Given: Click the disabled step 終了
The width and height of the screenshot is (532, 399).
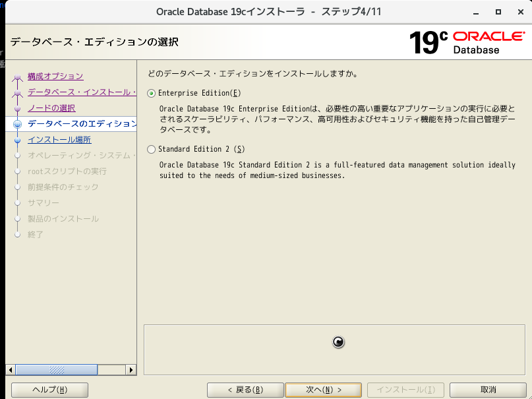Looking at the screenshot, I should 36,234.
